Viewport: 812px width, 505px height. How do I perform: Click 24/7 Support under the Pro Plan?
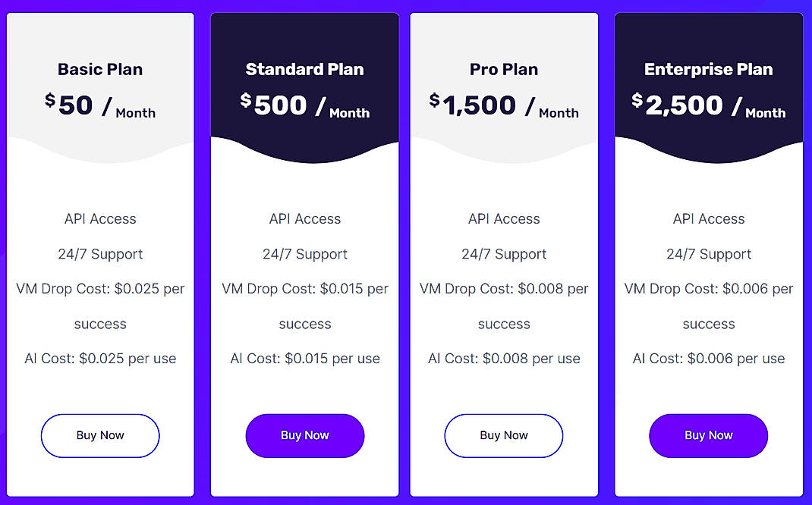coord(503,254)
